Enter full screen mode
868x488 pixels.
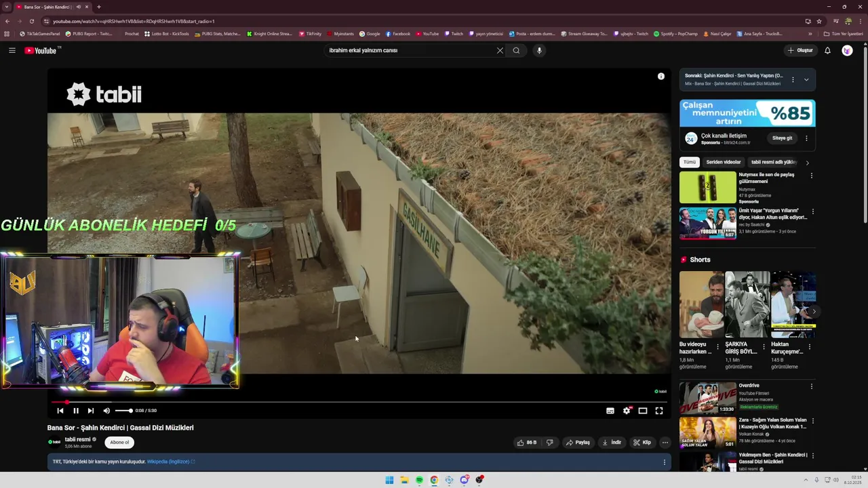click(x=659, y=411)
